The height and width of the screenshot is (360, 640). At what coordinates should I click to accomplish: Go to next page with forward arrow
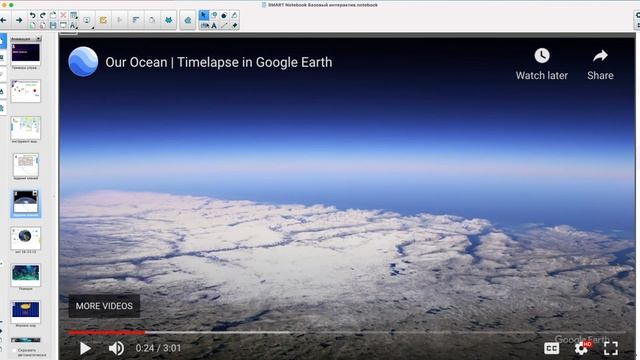click(x=19, y=20)
